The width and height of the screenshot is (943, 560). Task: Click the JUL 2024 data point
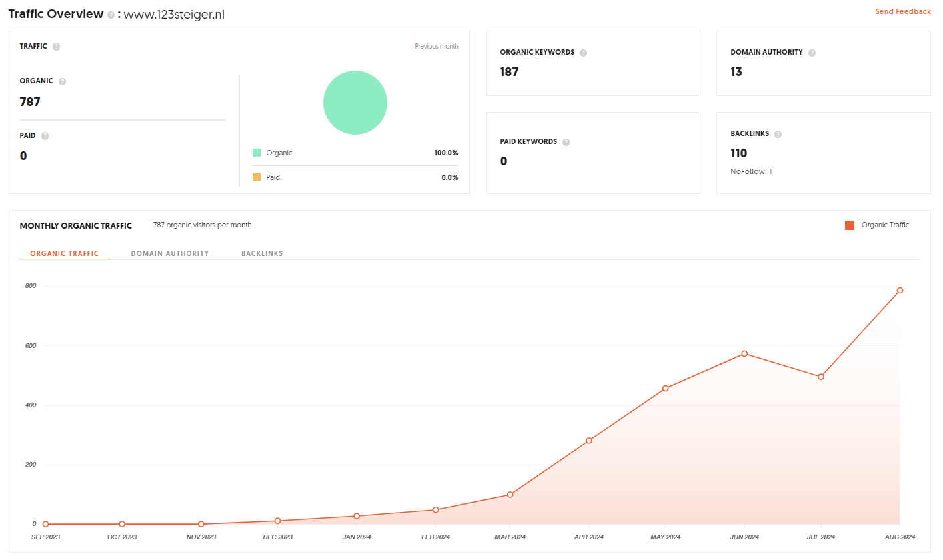[821, 377]
